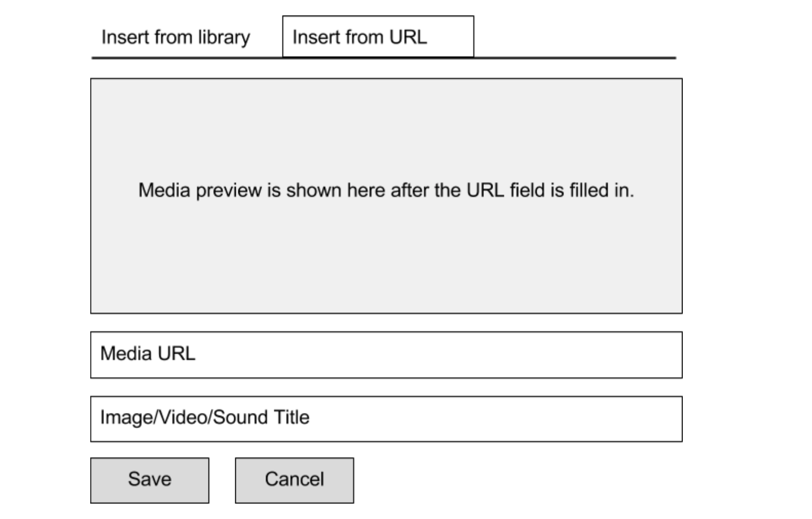Dismiss the form using Cancel
This screenshot has width=812, height=519.
(x=294, y=480)
